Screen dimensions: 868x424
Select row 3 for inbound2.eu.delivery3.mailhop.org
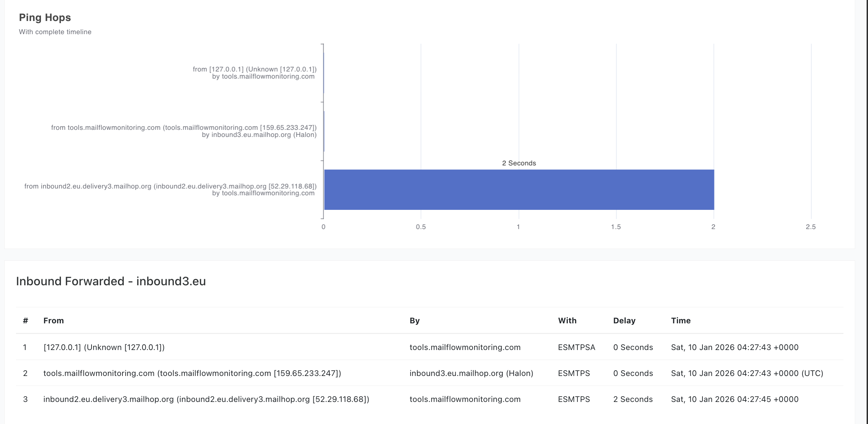pyautogui.click(x=206, y=399)
